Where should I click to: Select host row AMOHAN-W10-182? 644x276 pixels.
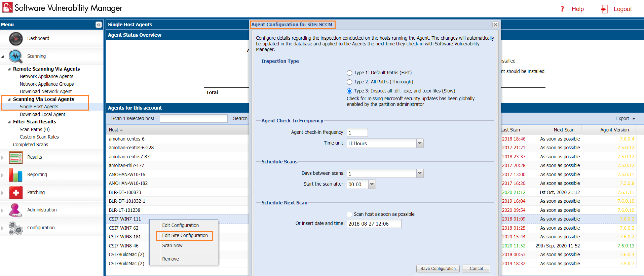tap(128, 183)
